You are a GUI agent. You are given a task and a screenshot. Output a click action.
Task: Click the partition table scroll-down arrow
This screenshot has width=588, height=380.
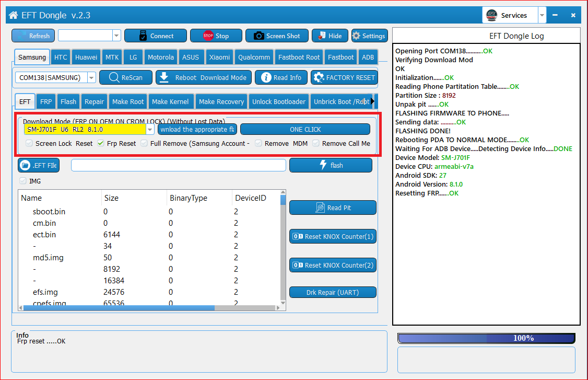[x=283, y=303]
